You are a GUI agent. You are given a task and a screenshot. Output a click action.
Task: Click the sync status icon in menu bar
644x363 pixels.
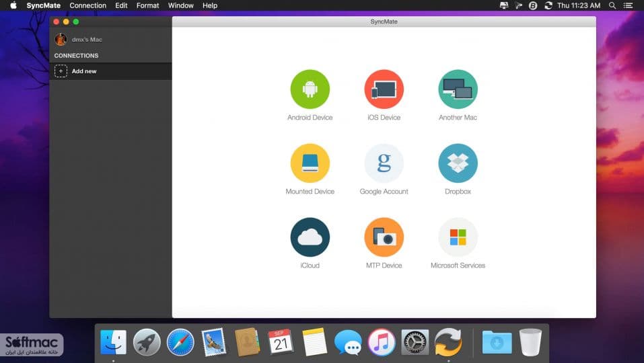548,5
